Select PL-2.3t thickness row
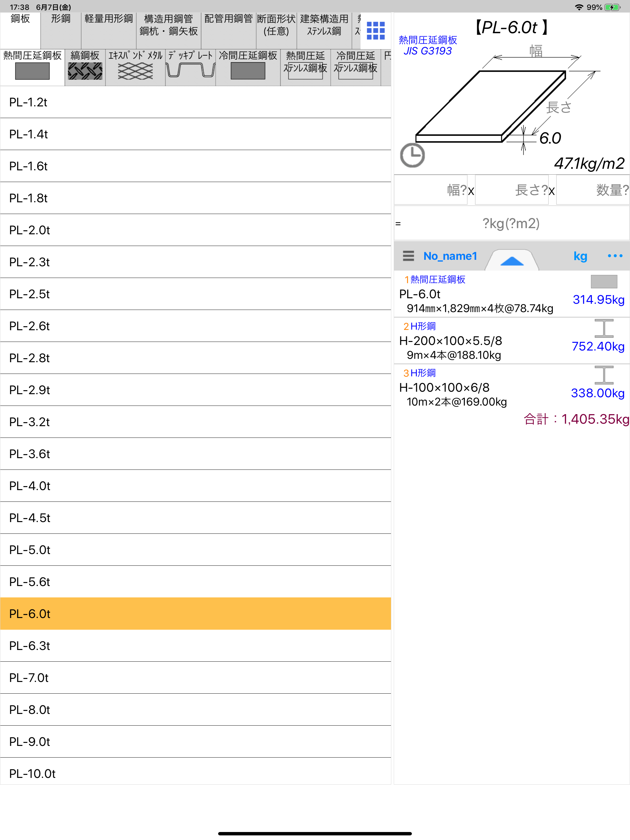 (x=196, y=262)
